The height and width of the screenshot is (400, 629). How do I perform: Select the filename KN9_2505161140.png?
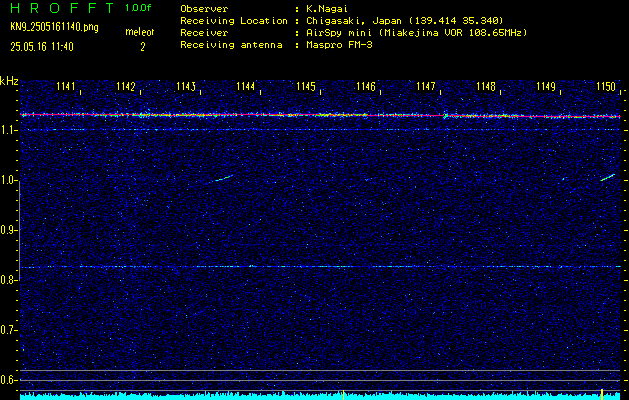[54, 27]
